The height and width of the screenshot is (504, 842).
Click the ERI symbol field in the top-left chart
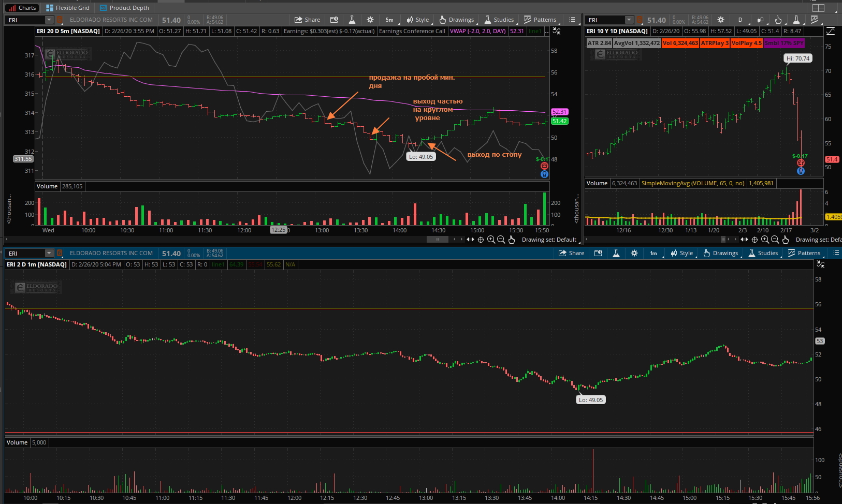(x=25, y=20)
